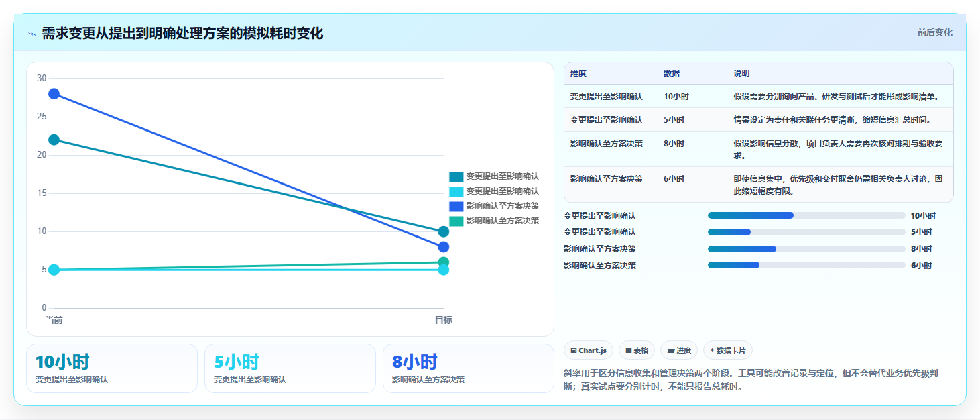Click the blue data point at 28 above 当前
Screen dimensions: 980x420
[54, 93]
